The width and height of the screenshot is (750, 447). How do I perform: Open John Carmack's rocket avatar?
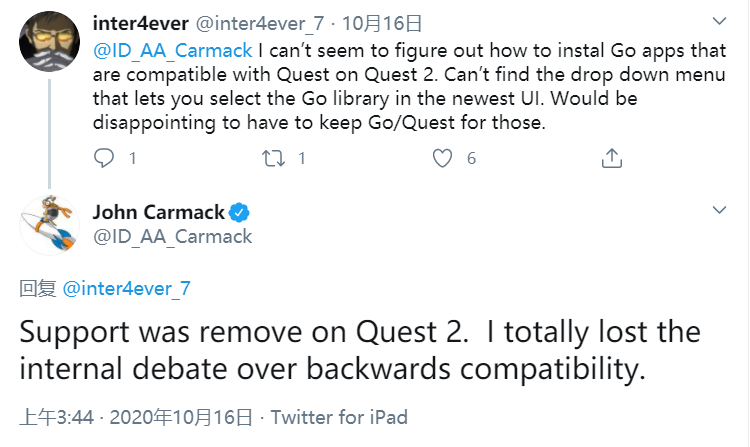49,226
